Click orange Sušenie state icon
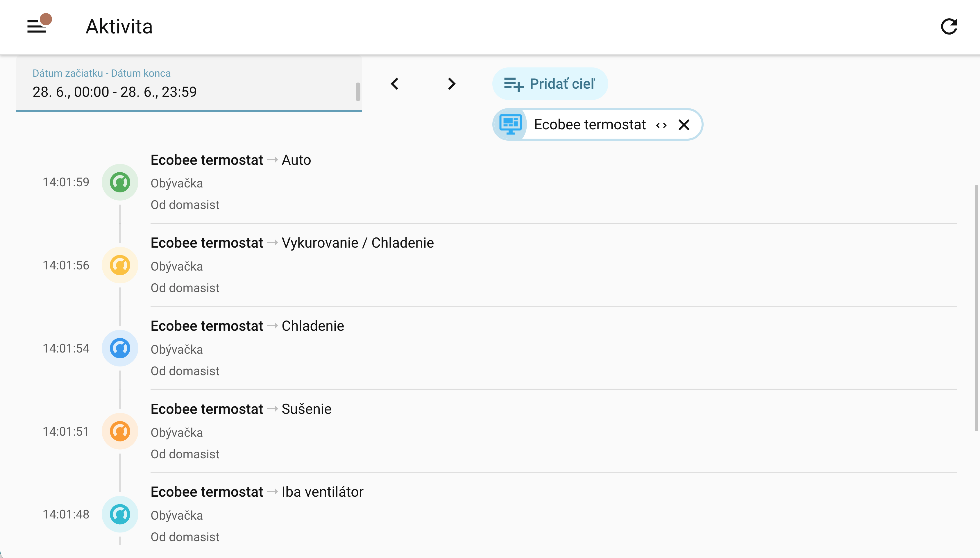 (x=120, y=432)
